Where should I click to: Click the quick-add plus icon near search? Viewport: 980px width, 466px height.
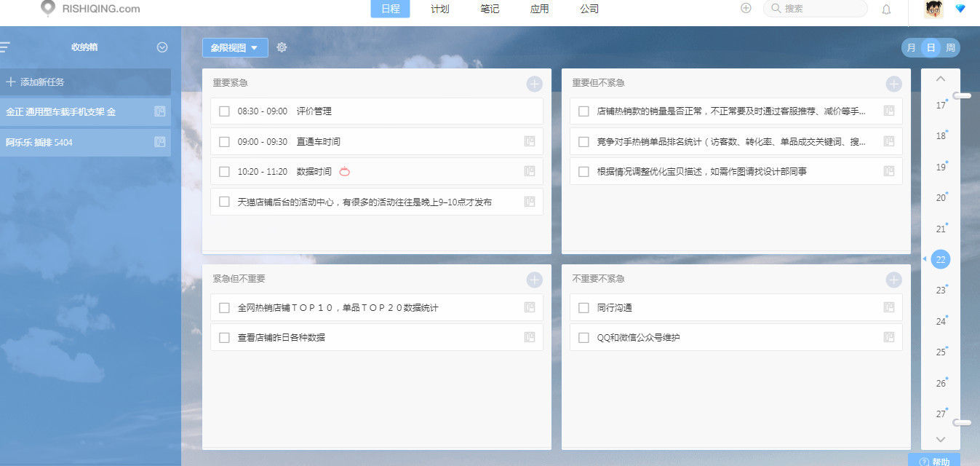745,7
